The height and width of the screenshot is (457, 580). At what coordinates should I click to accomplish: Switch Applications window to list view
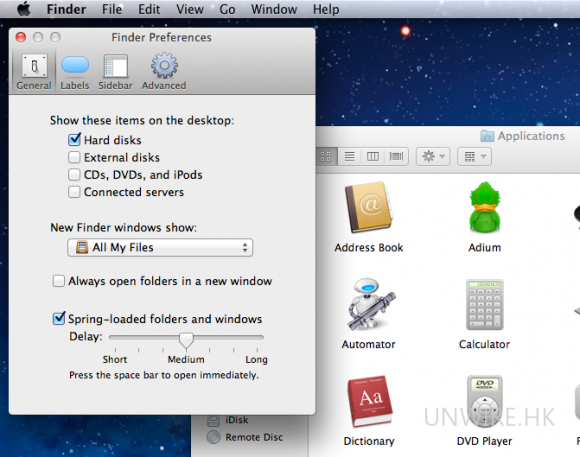[x=350, y=157]
